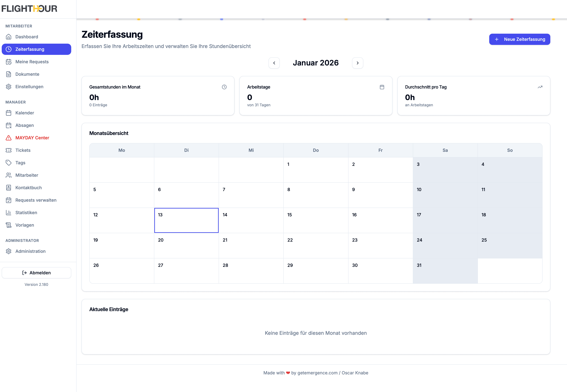Open the getemergence.com link

(317, 373)
